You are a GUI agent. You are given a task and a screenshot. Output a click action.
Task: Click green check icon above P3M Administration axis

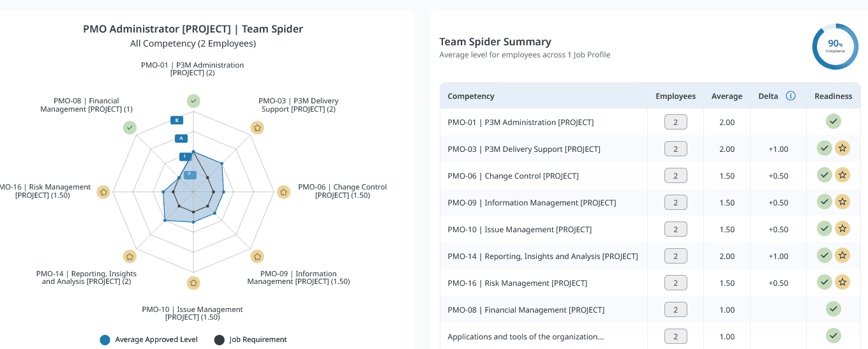[x=193, y=101]
